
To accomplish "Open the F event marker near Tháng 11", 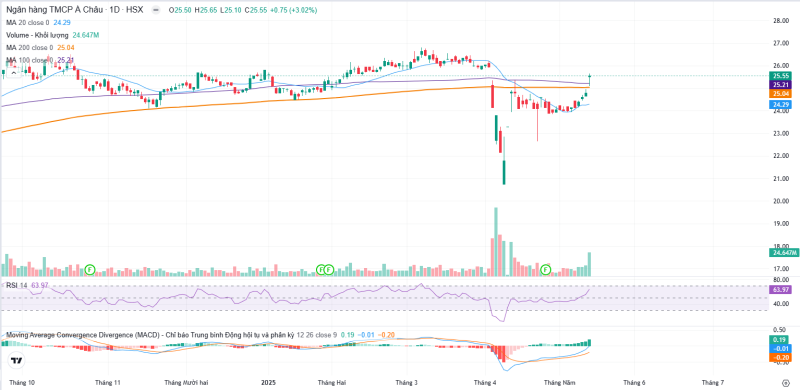I will click(x=90, y=269).
